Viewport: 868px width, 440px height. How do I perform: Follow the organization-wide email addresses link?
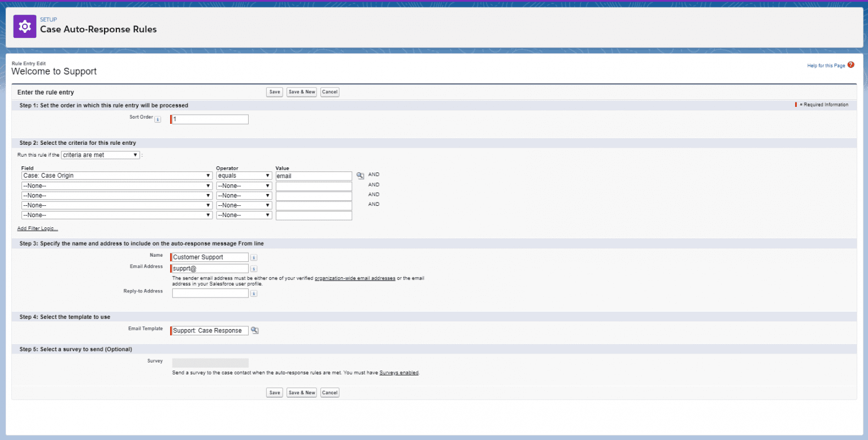click(355, 279)
